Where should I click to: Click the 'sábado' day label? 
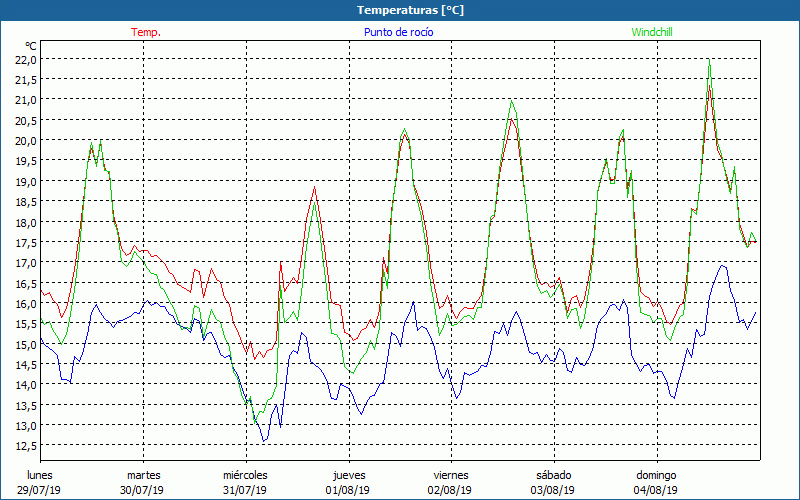(x=554, y=475)
